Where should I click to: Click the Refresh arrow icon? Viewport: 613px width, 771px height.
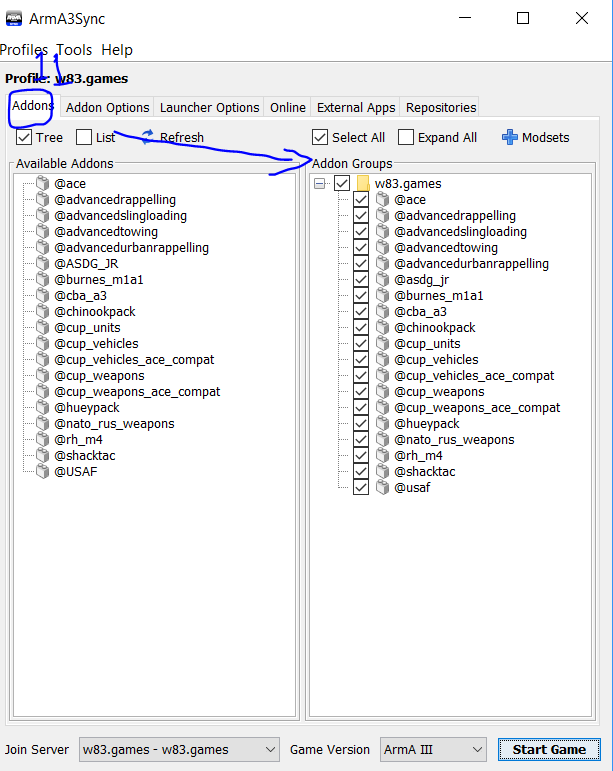[147, 136]
